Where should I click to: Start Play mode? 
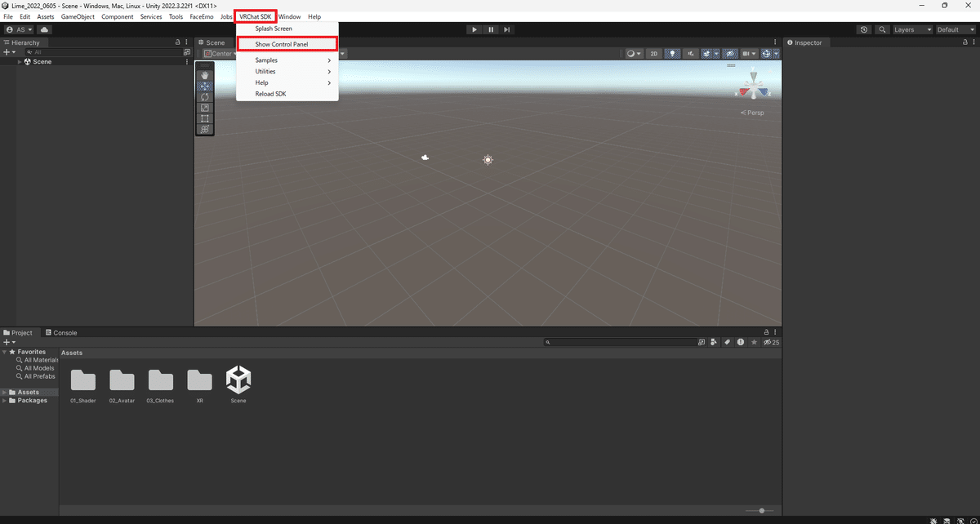pyautogui.click(x=474, y=29)
